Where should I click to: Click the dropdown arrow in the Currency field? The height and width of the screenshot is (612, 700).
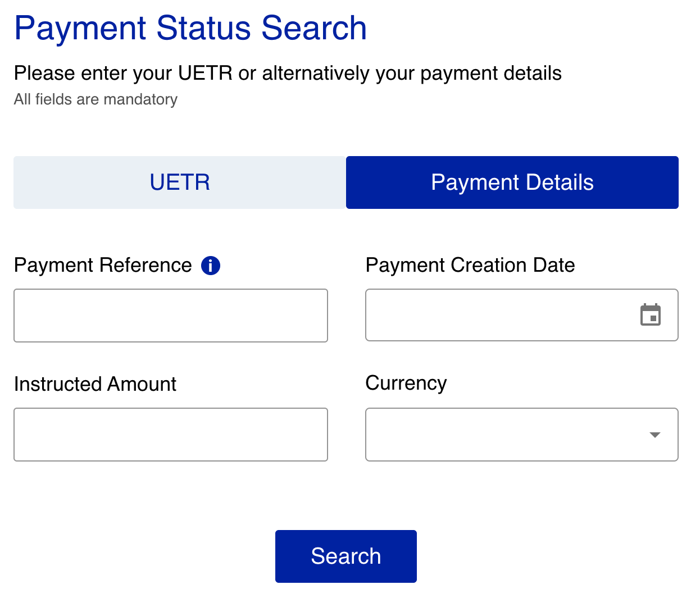pyautogui.click(x=655, y=435)
